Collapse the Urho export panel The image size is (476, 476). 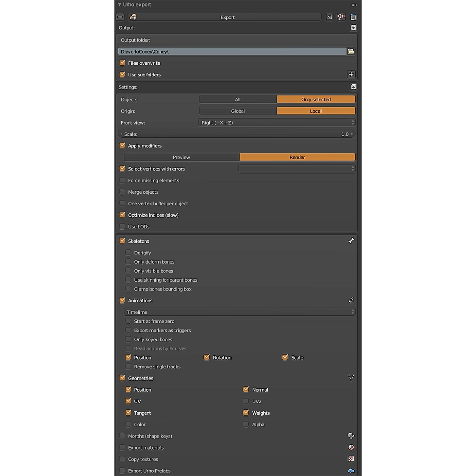point(120,4)
